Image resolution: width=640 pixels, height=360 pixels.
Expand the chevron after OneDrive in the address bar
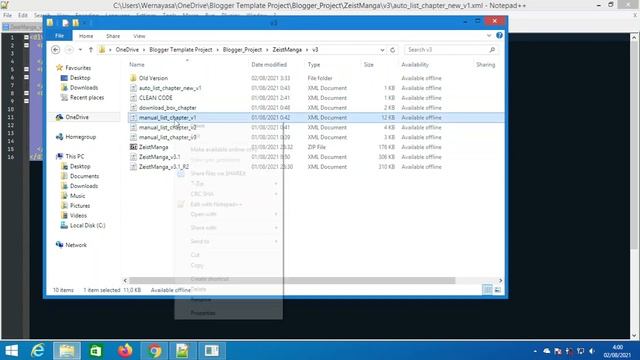pos(144,50)
